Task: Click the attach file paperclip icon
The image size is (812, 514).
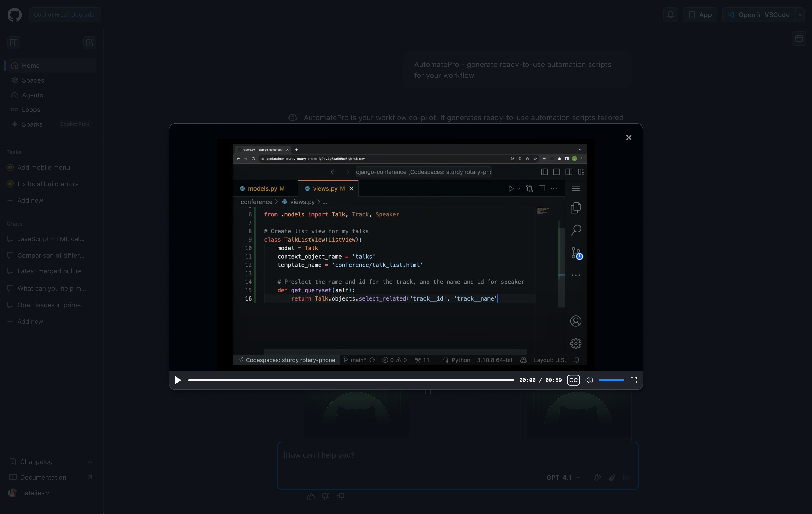Action: pyautogui.click(x=612, y=478)
